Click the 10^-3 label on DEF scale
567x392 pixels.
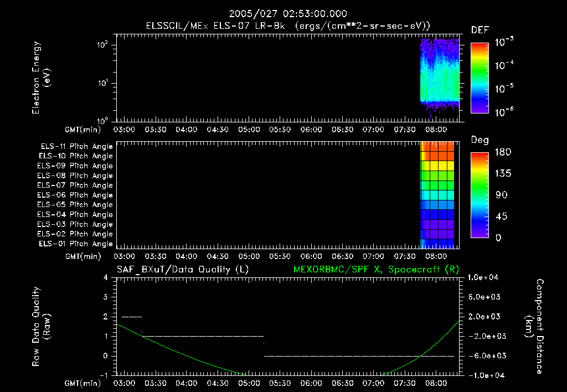pos(504,42)
